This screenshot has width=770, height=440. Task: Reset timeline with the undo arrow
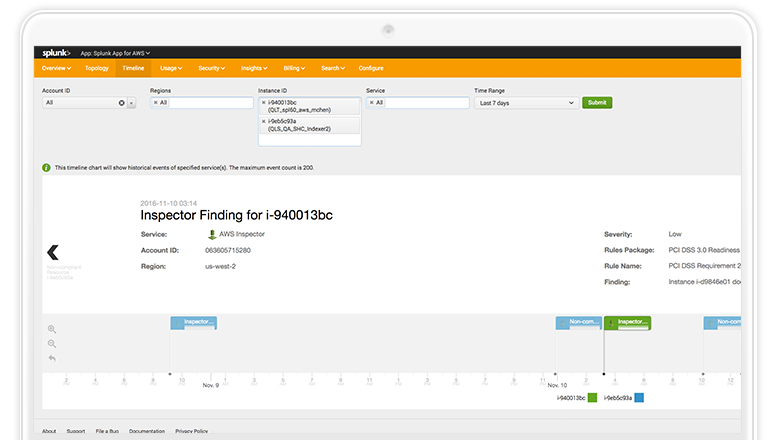click(x=52, y=358)
